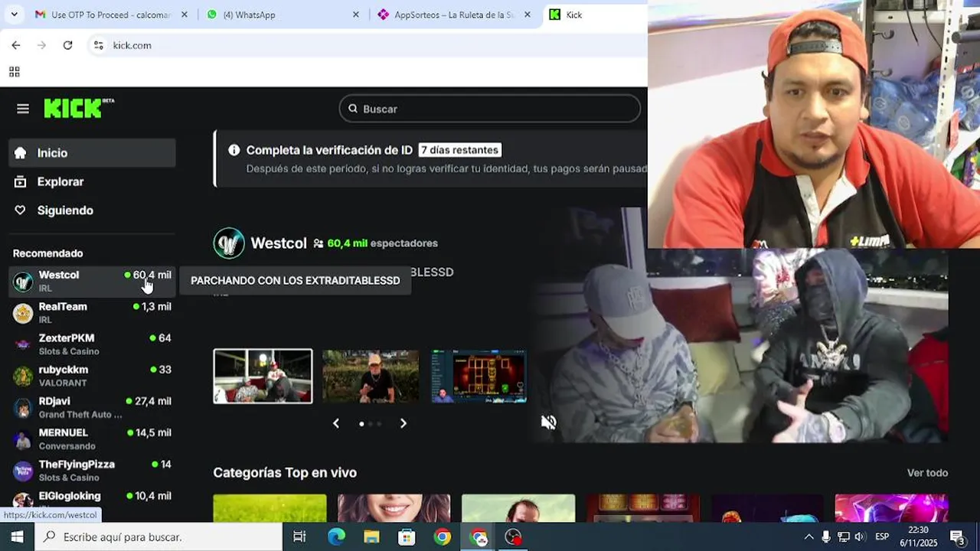Open the tab search dropdown arrow

[x=15, y=15]
